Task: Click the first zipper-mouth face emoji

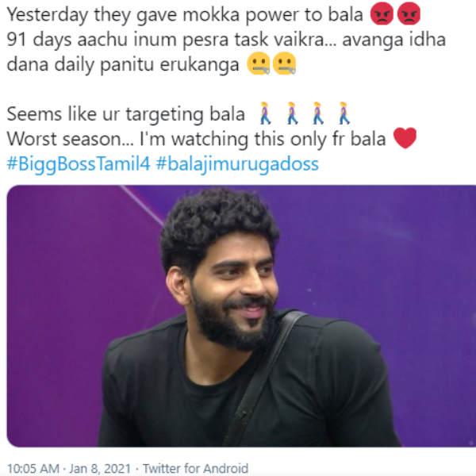Action: click(259, 63)
